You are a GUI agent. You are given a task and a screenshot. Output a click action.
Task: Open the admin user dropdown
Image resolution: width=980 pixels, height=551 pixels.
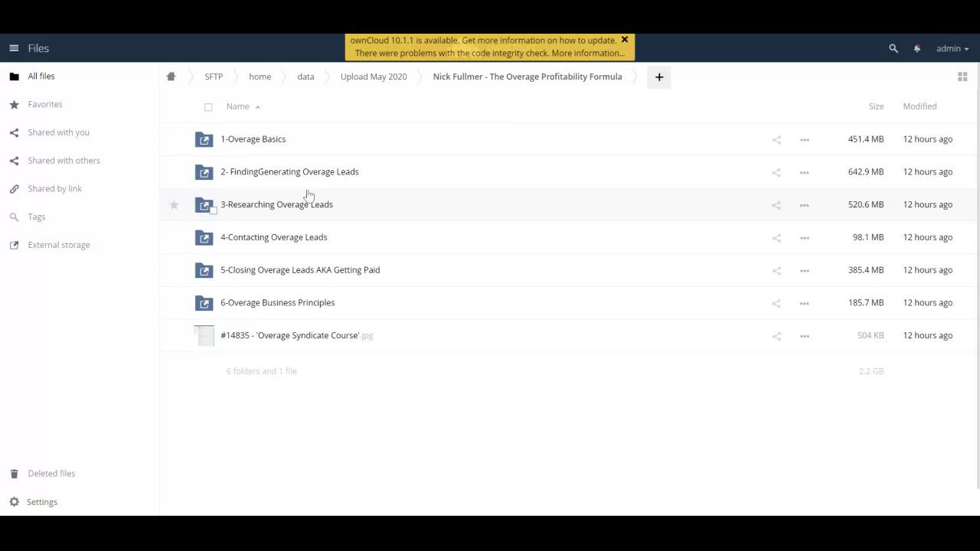pos(952,48)
